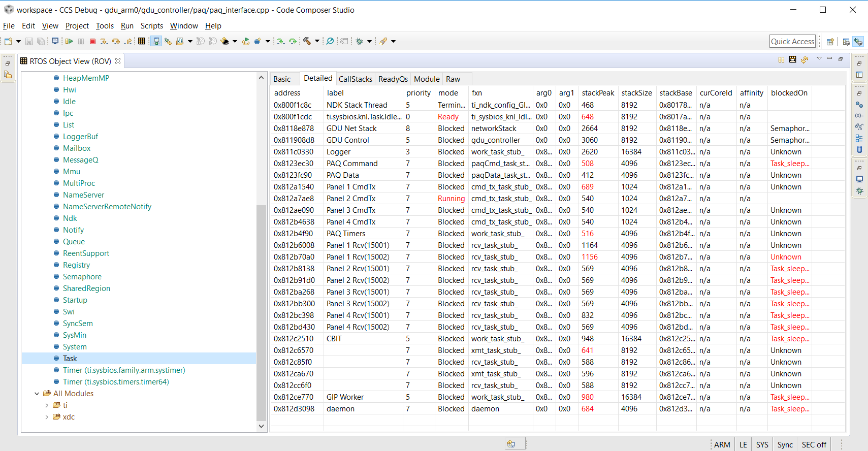Viewport: 868px width, 451px height.
Task: Open the Load Program dropdown arrow
Action: pyautogui.click(x=190, y=41)
